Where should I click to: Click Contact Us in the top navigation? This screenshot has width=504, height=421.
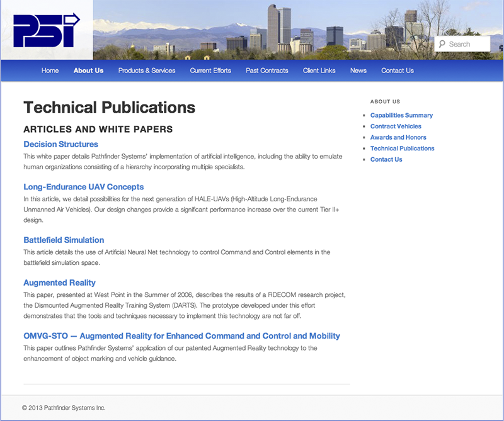398,70
